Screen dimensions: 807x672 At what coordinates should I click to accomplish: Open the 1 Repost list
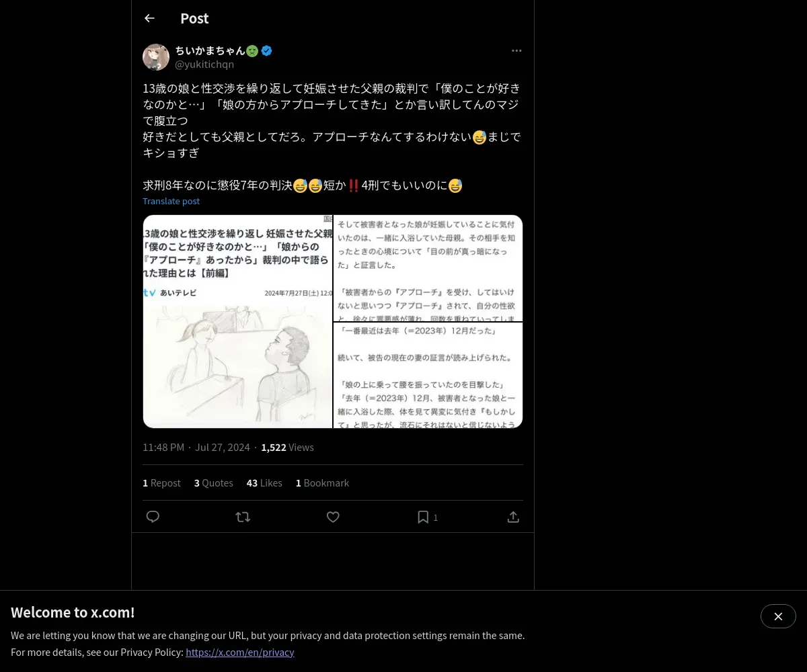coord(161,482)
